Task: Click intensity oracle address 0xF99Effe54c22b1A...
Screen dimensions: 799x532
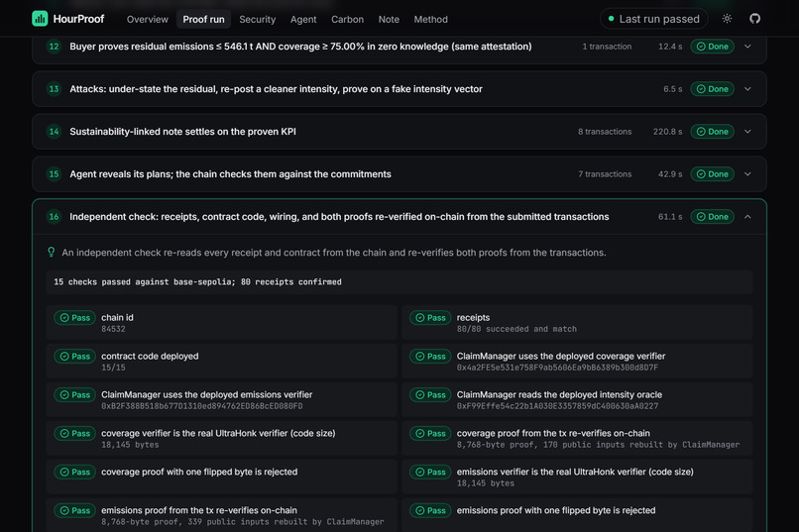Action: coord(557,406)
